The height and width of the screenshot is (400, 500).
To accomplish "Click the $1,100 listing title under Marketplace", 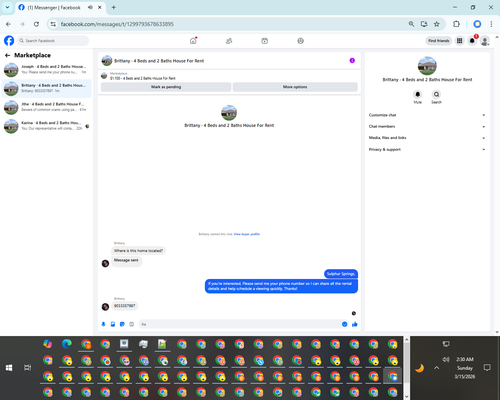I will tap(143, 78).
